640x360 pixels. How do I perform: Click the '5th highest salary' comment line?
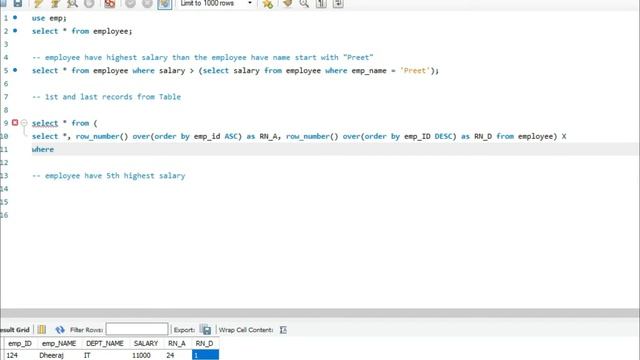pyautogui.click(x=109, y=176)
